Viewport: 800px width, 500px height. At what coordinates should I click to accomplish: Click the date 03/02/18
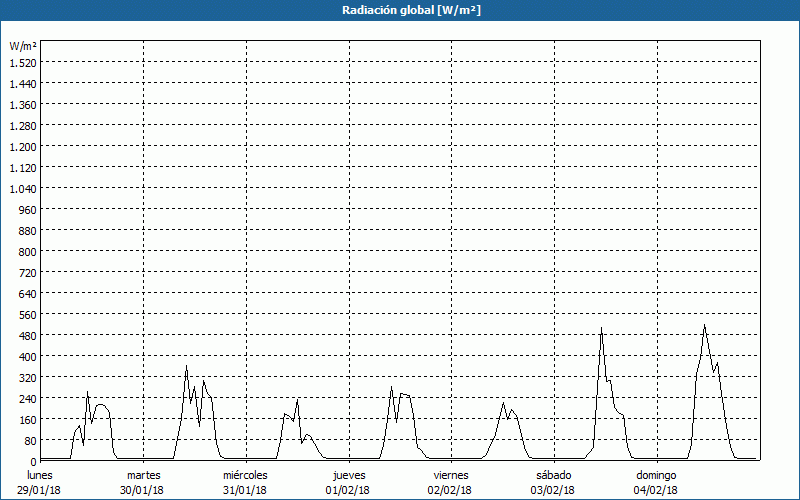click(553, 490)
